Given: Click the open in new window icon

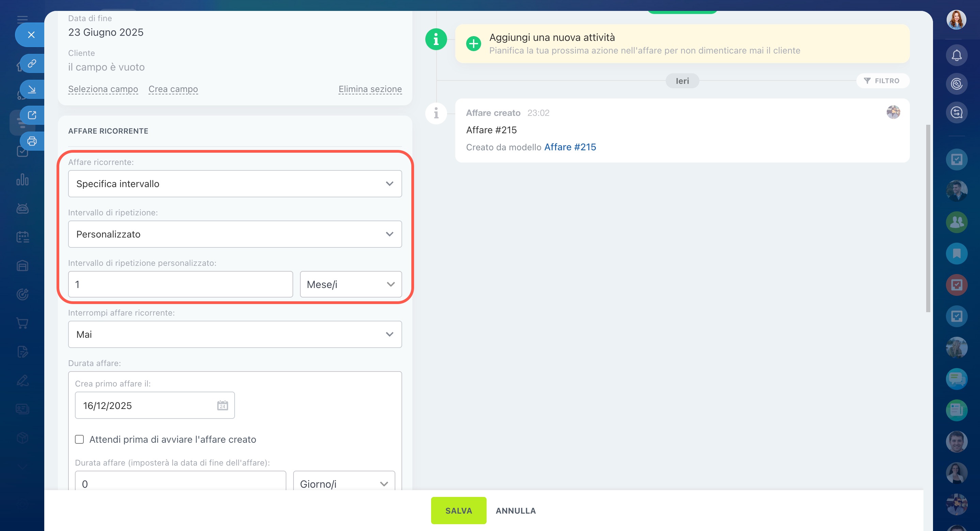Looking at the screenshot, I should point(32,115).
